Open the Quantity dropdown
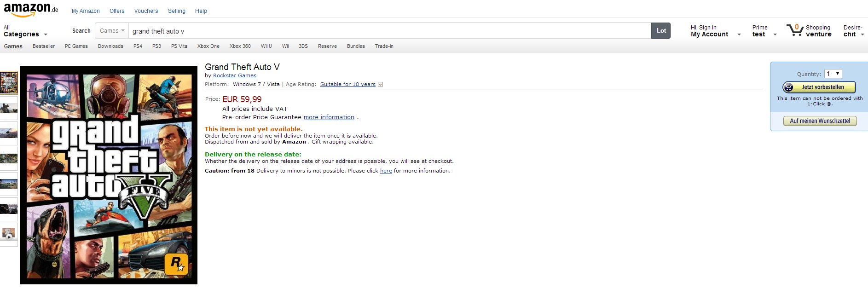This screenshot has height=300, width=868. pyautogui.click(x=833, y=74)
